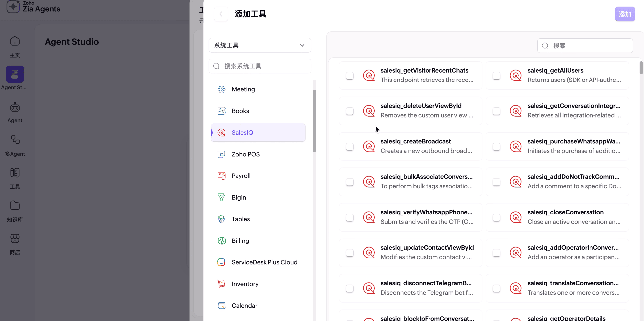Screen dimensions: 644x321
Task: Click the Bigin app icon
Action: [x=221, y=197]
